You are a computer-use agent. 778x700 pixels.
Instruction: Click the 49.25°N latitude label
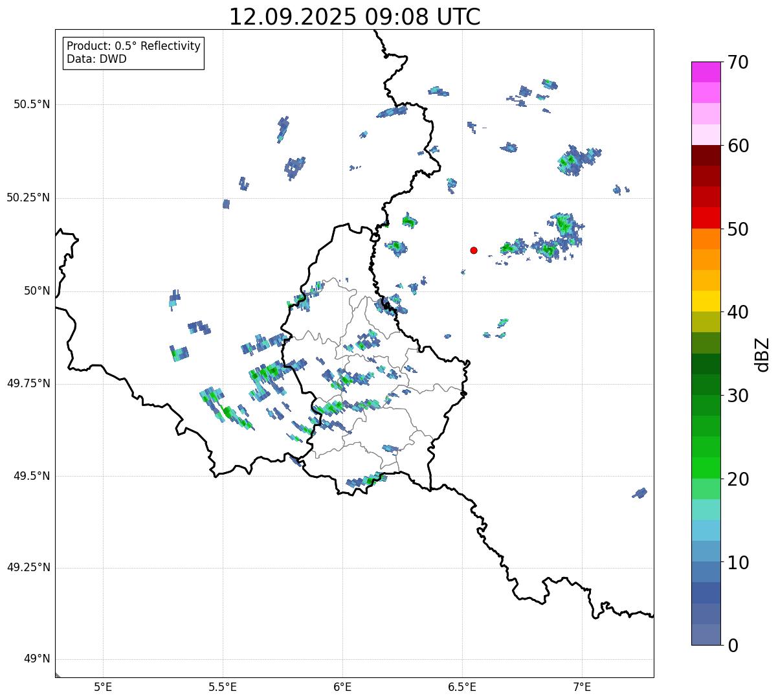[x=28, y=568]
